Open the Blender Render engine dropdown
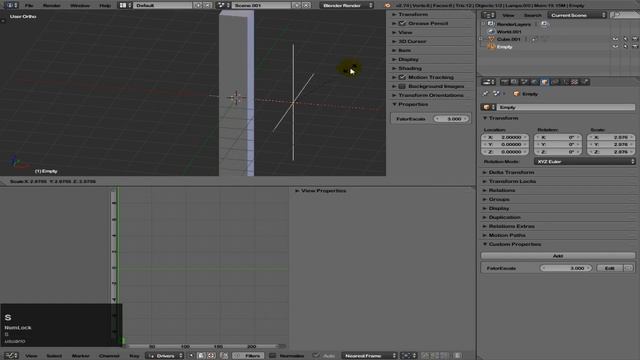The image size is (640, 360). [x=347, y=5]
